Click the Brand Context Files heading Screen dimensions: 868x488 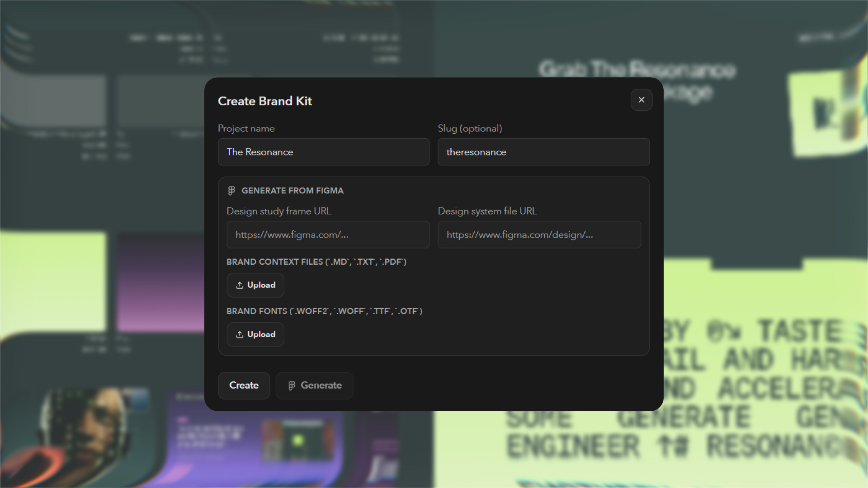[316, 262]
